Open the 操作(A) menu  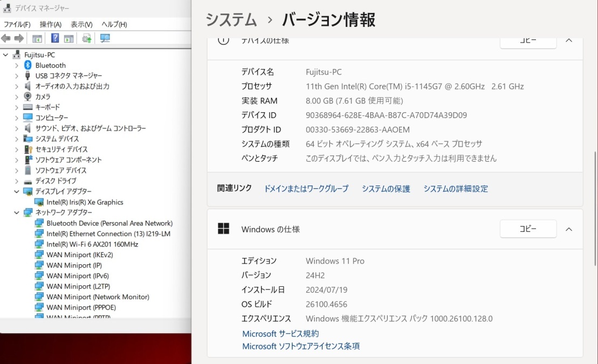click(x=51, y=24)
